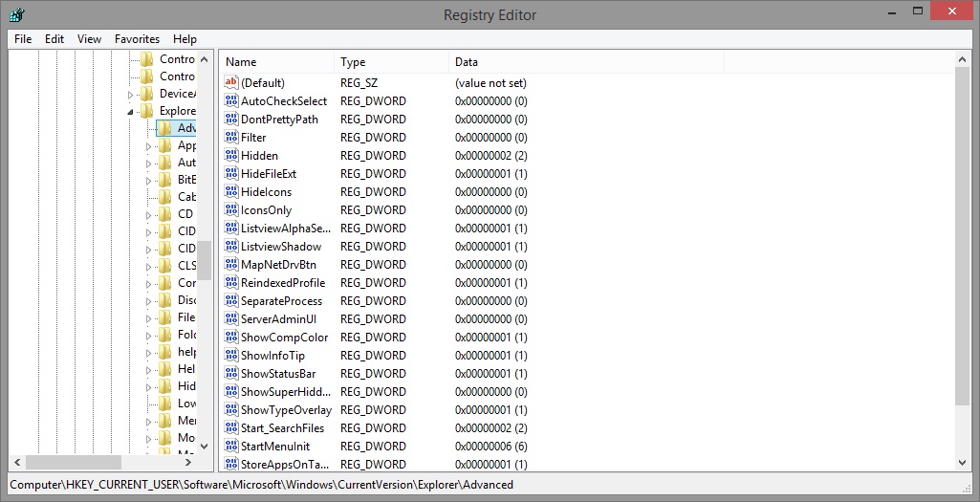The image size is (980, 502).
Task: Click the Registry Editor title bar icon
Action: [17, 13]
